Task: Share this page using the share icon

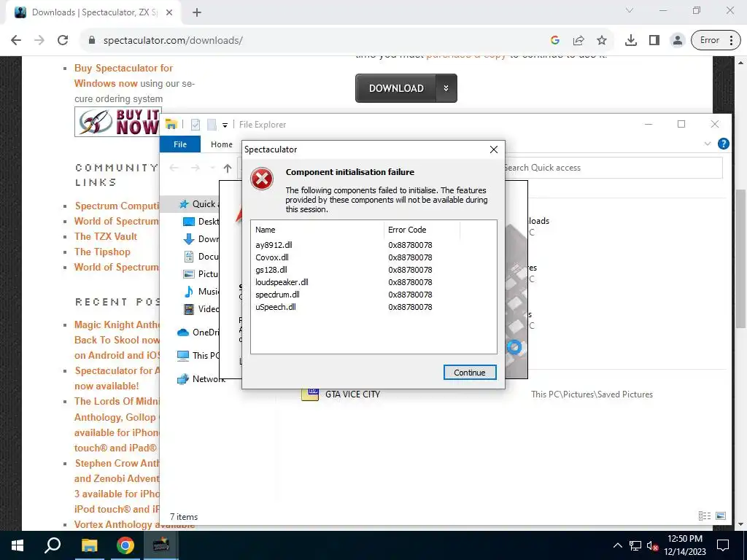Action: (578, 40)
